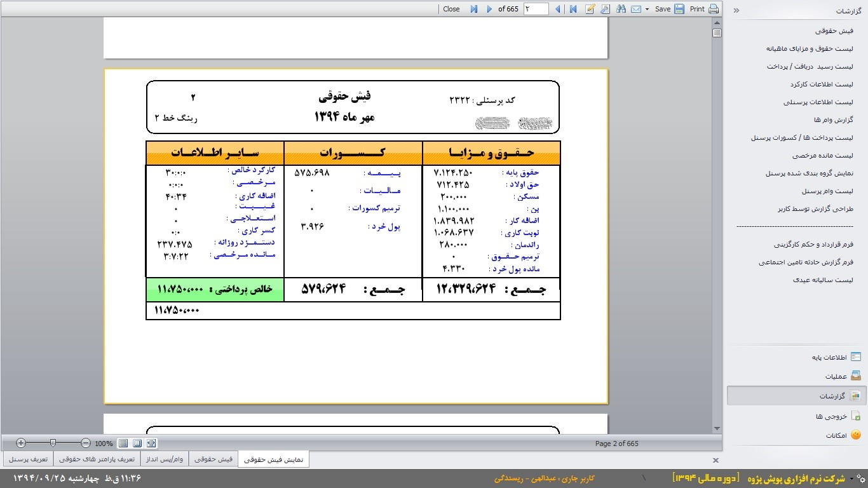Click the email export envelope icon
The image size is (868, 488).
(636, 9)
